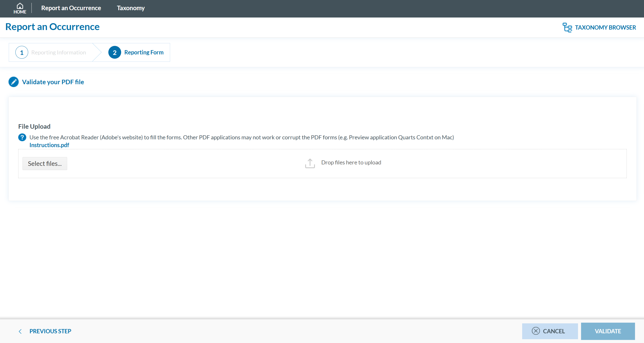Click the left chevron beside Previous Step

pyautogui.click(x=20, y=331)
